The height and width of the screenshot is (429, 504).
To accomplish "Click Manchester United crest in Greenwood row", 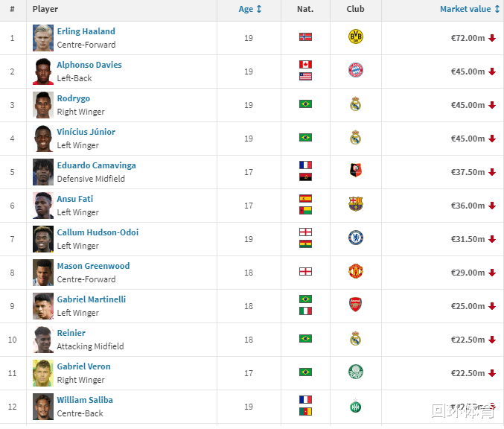I will [355, 271].
